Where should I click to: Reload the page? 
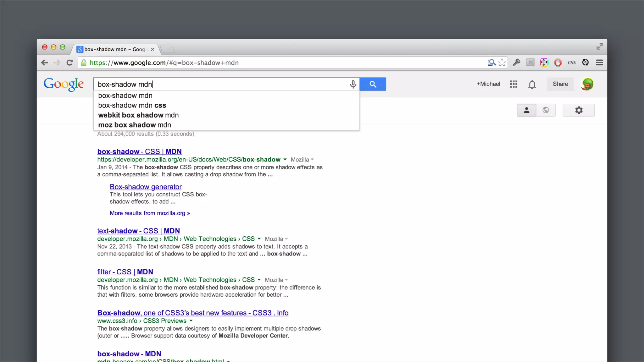69,63
